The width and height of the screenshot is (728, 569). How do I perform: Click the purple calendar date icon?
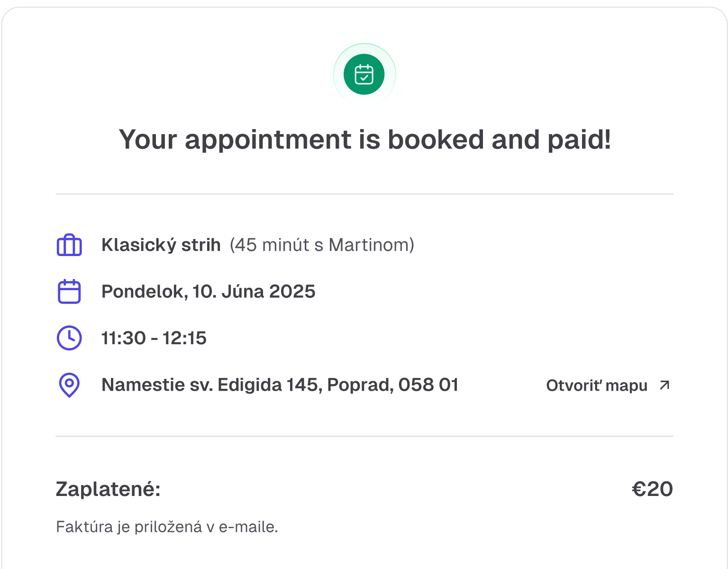(x=69, y=292)
